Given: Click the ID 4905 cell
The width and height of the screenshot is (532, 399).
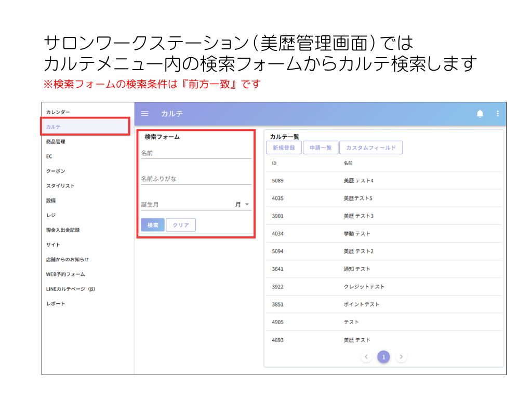Looking at the screenshot, I should 277,322.
